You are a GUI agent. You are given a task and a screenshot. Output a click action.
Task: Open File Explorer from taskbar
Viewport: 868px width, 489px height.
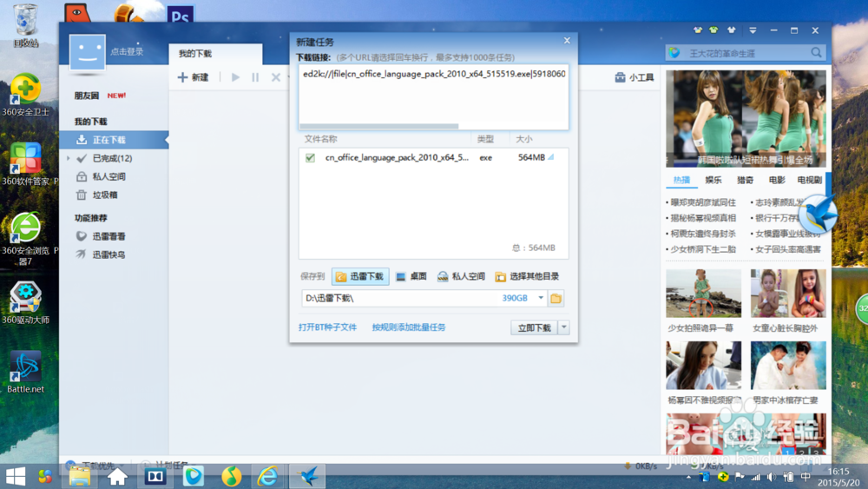pyautogui.click(x=80, y=477)
